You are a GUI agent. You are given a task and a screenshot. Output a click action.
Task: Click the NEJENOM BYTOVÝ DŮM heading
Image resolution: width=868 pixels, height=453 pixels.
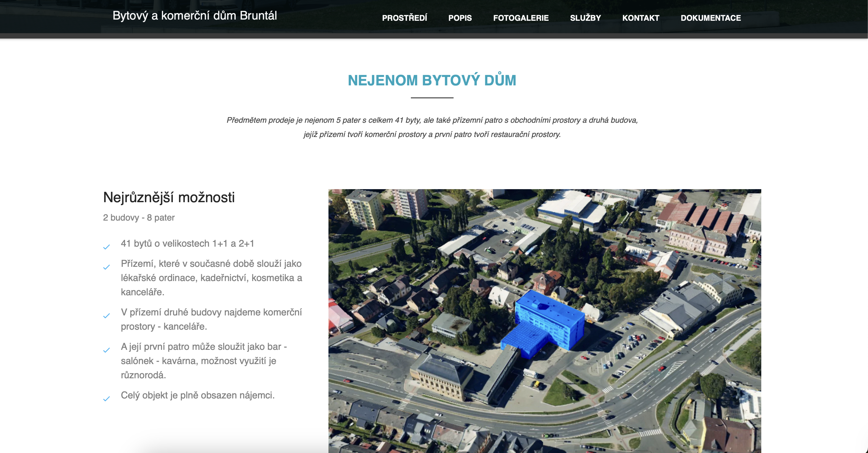(x=432, y=80)
